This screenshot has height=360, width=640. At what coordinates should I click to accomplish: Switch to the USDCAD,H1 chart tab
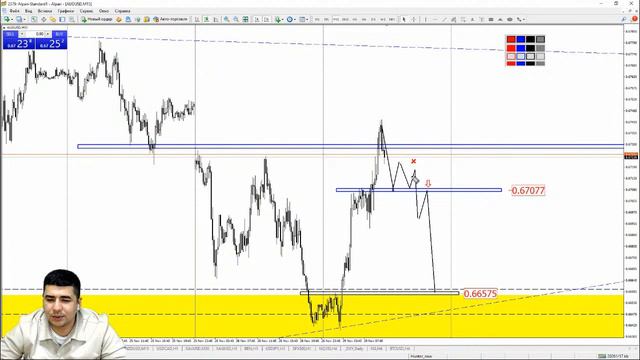click(167, 349)
